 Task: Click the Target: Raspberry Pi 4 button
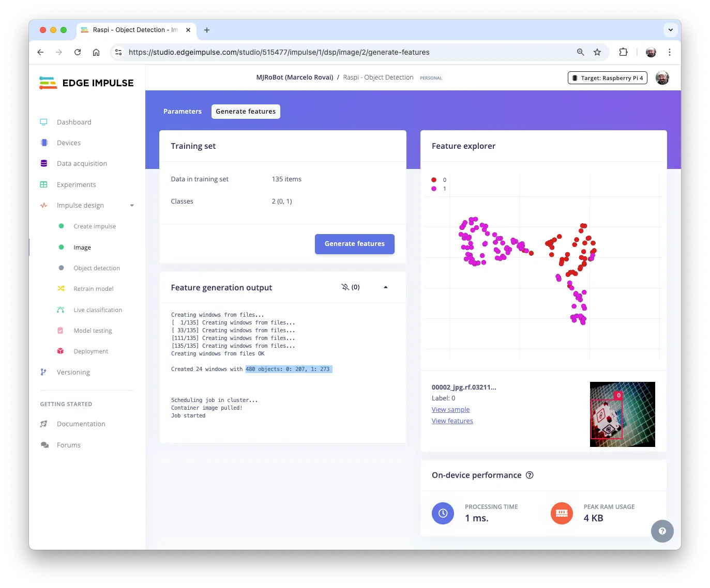point(607,78)
